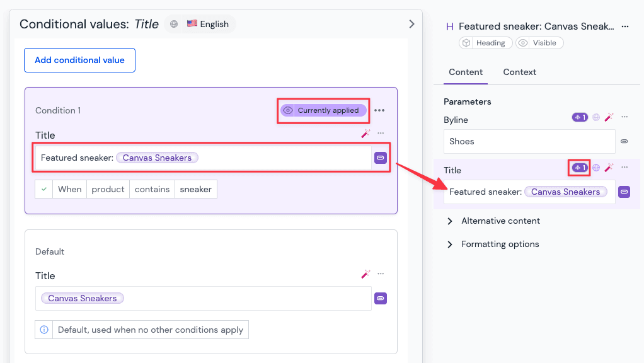Open the 'contains' operator selector
Screen dimensions: 644x363
152,189
